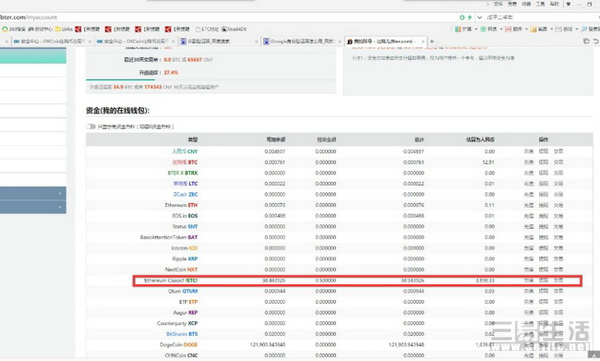Open the 工具 menu
The height and width of the screenshot is (361, 600).
tap(540, 4)
